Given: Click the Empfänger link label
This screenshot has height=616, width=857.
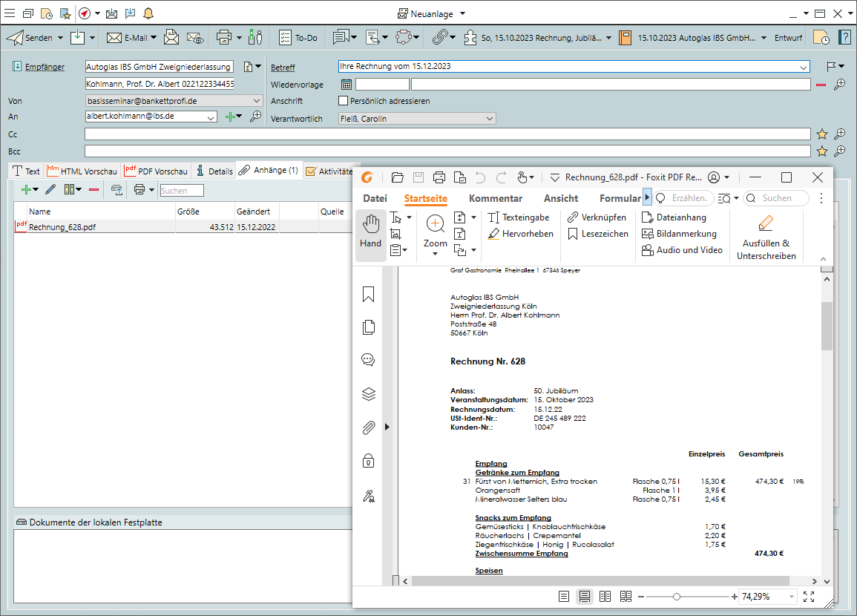Looking at the screenshot, I should pyautogui.click(x=45, y=67).
